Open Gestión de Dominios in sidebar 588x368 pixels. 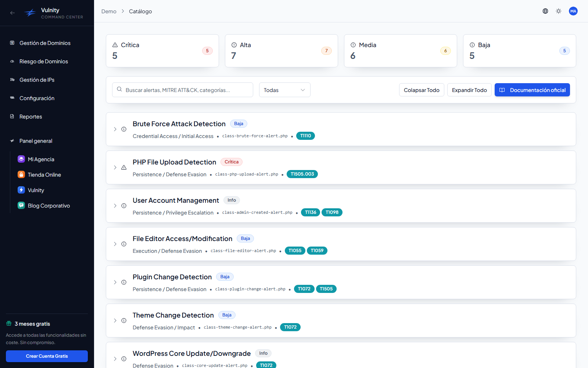[45, 43]
